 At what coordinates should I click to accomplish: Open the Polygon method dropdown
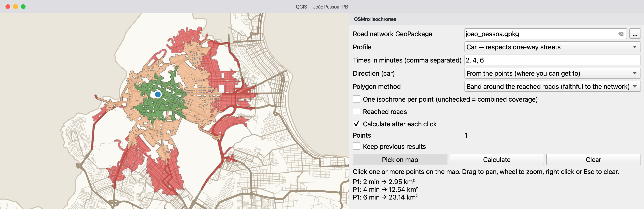552,86
